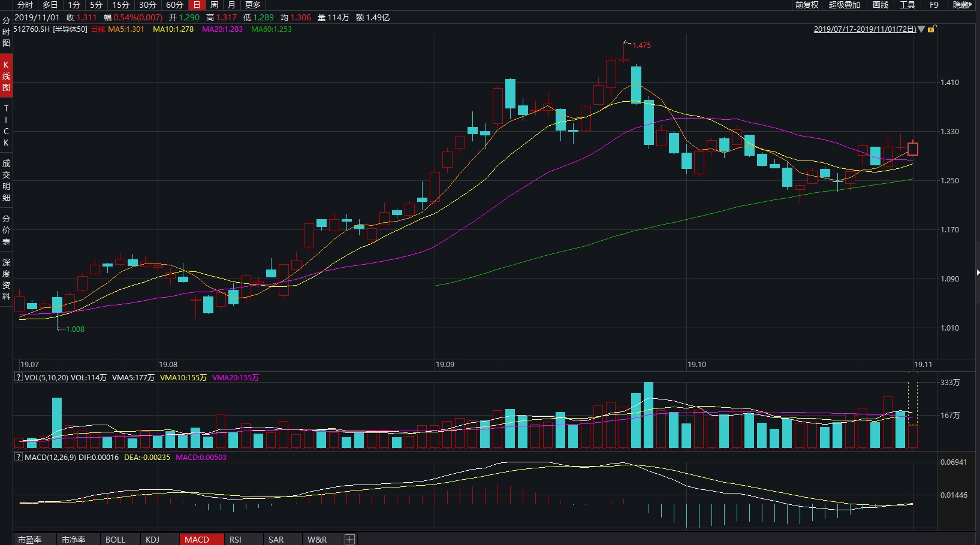Click the 1.475 high price marker
Image resolution: width=980 pixels, height=545 pixels.
point(641,45)
